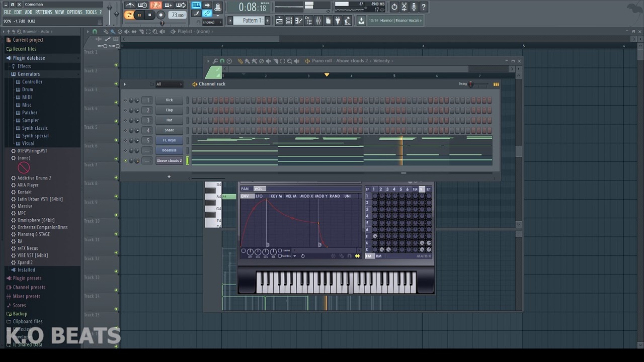Select the magnet snap icon in Piano roll toolbar
Viewport: 644px width, 362px height.
(x=222, y=61)
